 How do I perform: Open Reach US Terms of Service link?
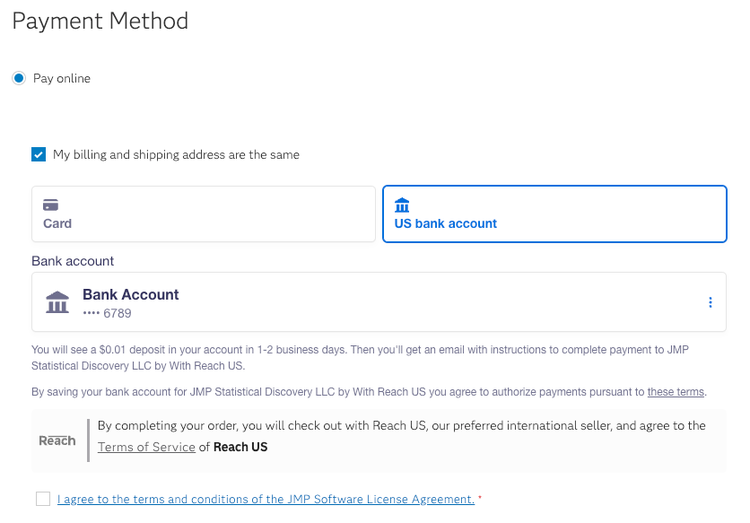click(x=146, y=447)
